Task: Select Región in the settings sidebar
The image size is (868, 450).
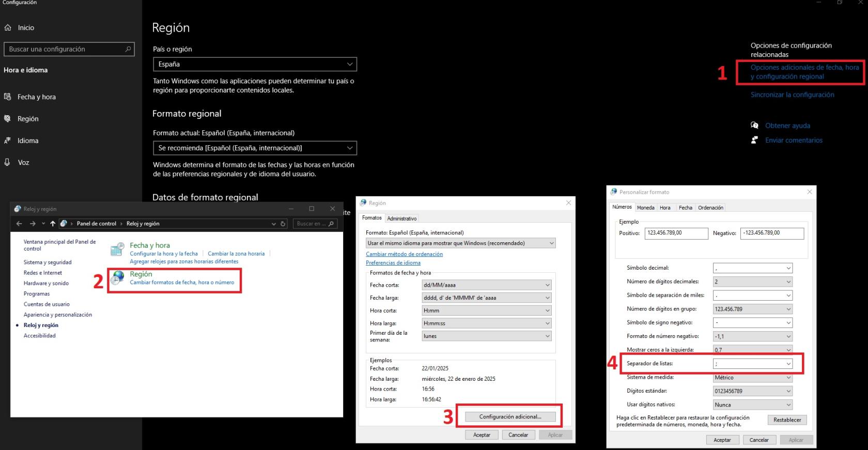Action: pyautogui.click(x=21, y=119)
